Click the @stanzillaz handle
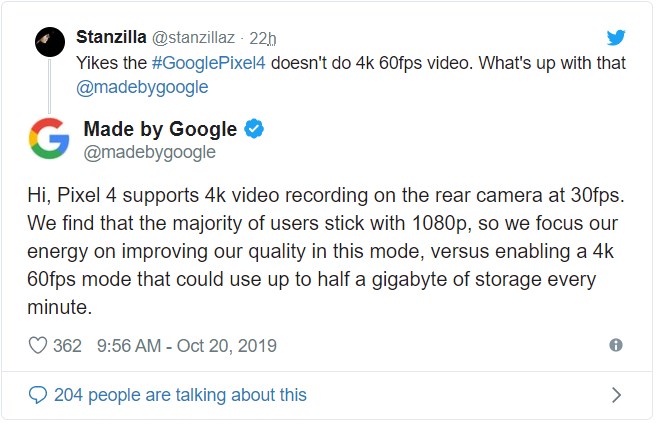This screenshot has height=424, width=657. [x=194, y=38]
